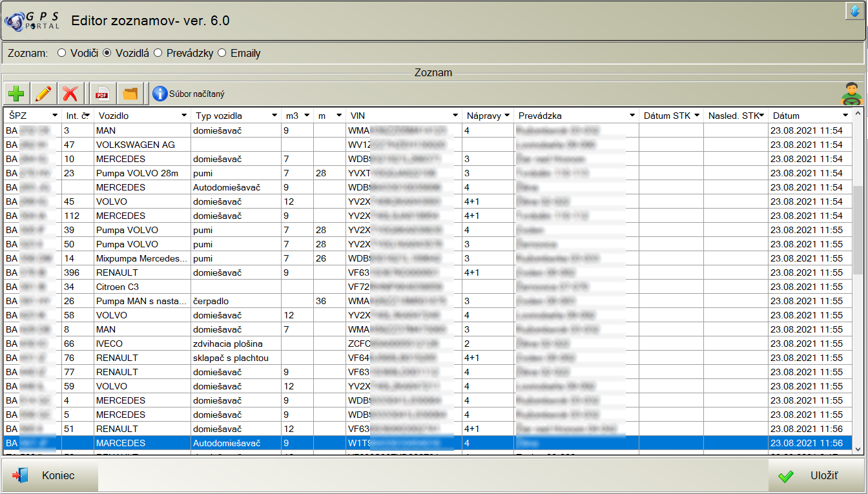Click the Súbor načítaný status text
This screenshot has width=868, height=494.
(197, 94)
